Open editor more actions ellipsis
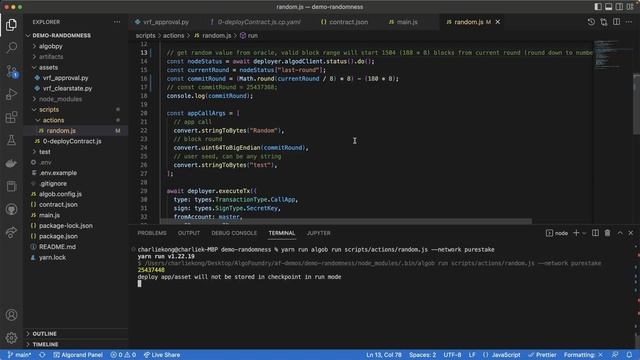The width and height of the screenshot is (640, 360). (629, 22)
